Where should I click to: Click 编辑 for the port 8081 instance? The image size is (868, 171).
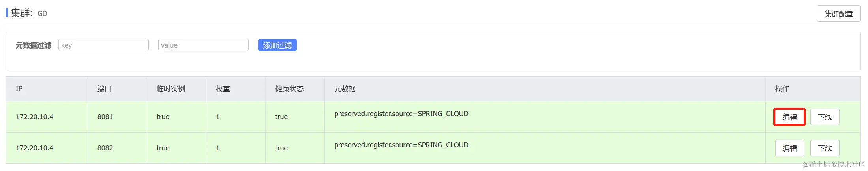click(x=789, y=117)
